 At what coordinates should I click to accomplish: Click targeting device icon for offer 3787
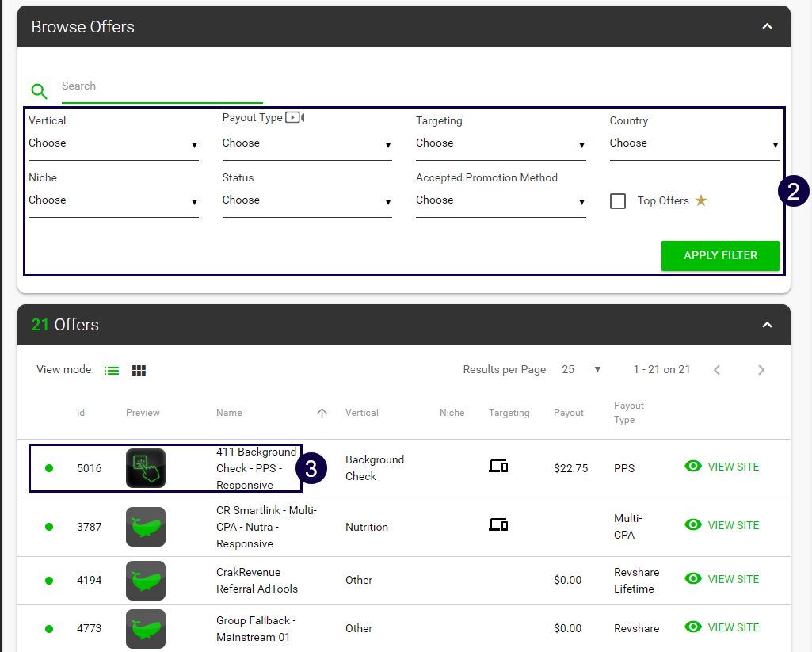(497, 524)
